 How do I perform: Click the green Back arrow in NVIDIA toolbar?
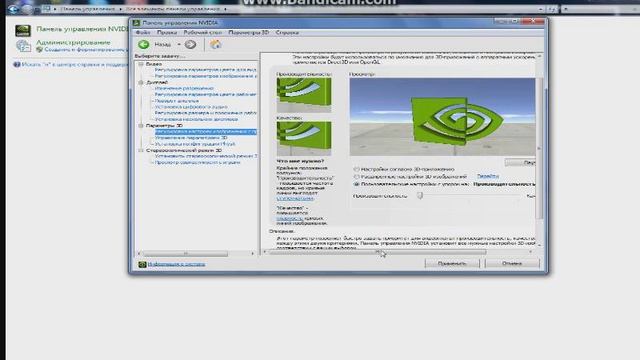(x=144, y=44)
